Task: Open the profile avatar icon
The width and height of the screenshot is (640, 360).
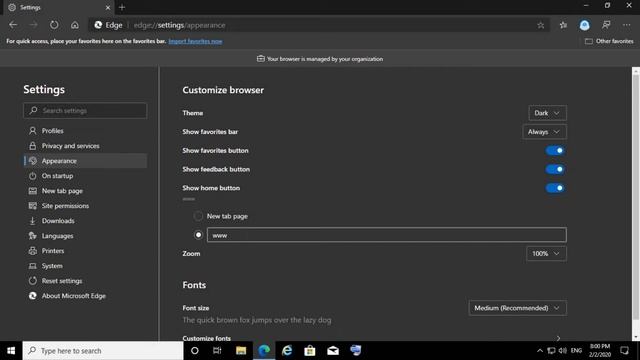Action: (584, 25)
